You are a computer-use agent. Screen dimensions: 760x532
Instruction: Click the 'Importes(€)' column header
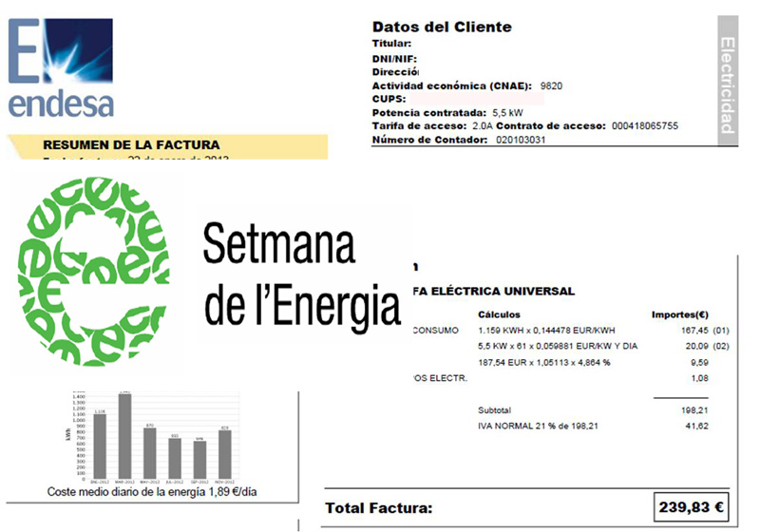[x=679, y=314]
